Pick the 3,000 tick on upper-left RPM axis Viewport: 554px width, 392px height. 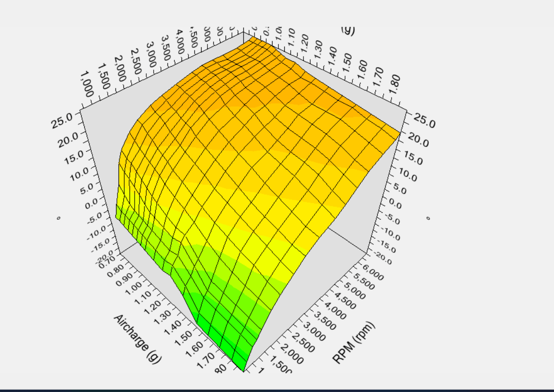point(152,53)
